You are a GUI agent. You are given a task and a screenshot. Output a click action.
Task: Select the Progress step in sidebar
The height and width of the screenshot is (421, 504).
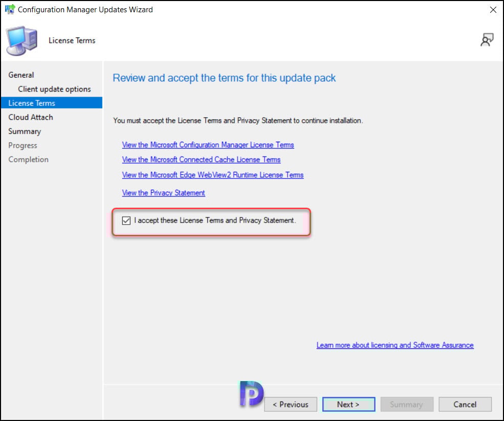[x=23, y=145]
